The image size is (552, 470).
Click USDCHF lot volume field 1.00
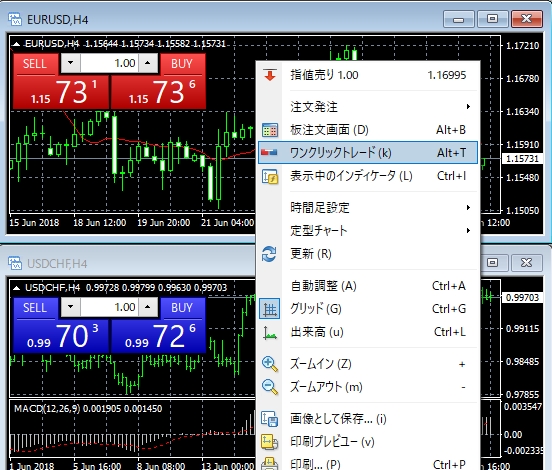tap(109, 307)
